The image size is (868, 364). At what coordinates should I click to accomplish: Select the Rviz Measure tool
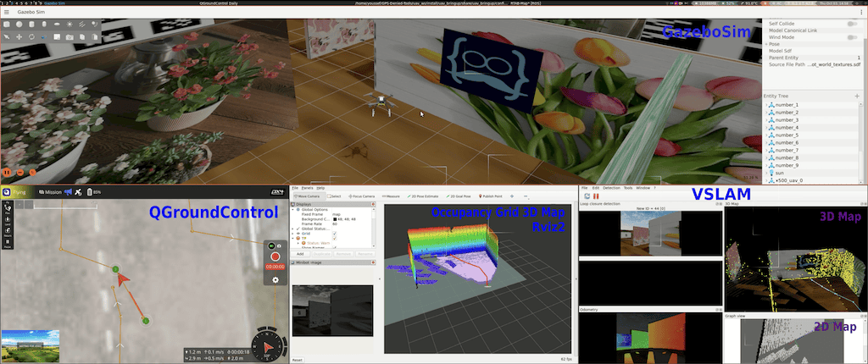point(391,196)
